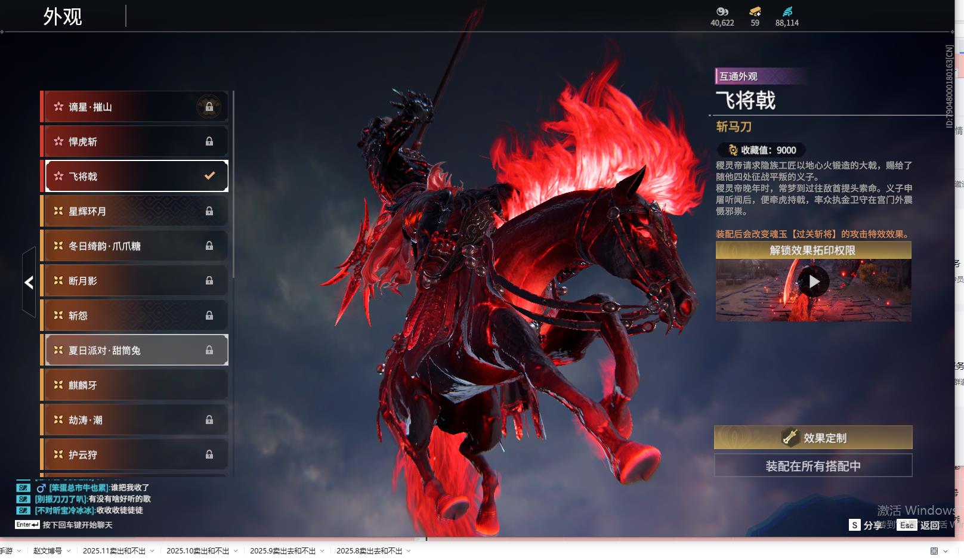Switch to the 2025.9卖出去和不出 sheet tab
This screenshot has height=560, width=964.
(283, 551)
